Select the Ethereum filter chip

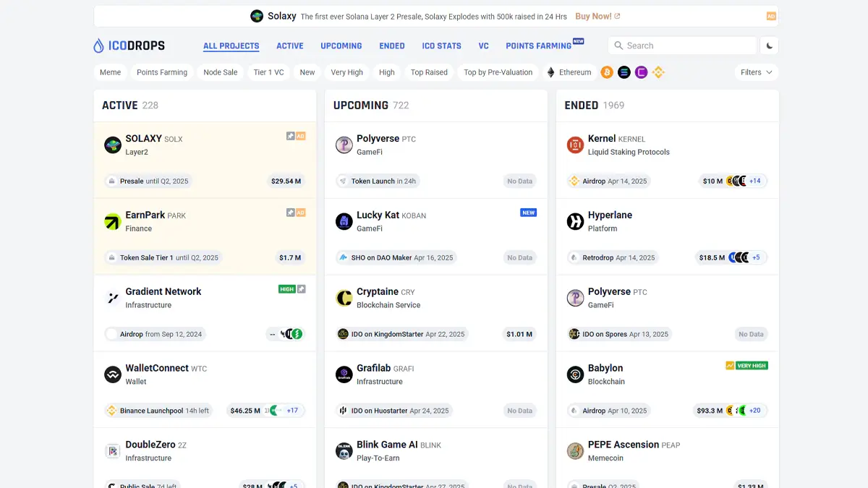(x=569, y=72)
